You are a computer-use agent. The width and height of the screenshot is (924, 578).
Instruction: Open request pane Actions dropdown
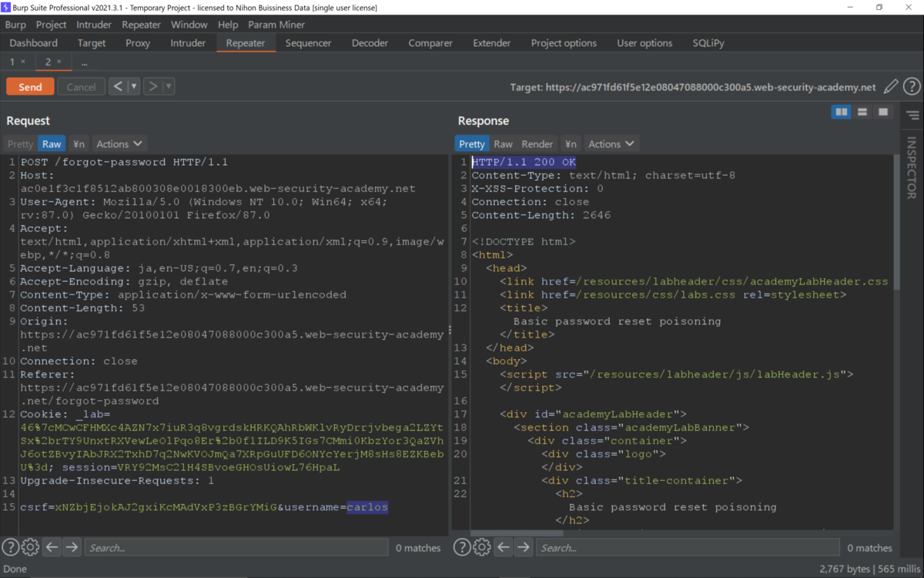[x=119, y=144]
